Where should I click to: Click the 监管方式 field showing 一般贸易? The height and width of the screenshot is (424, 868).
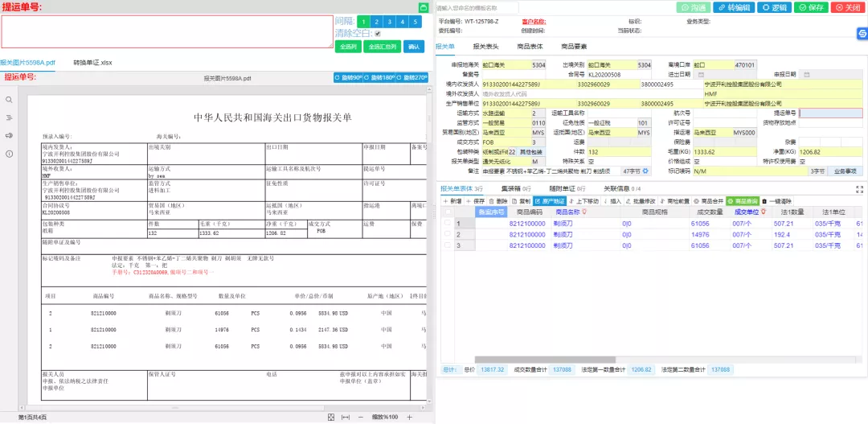(506, 123)
